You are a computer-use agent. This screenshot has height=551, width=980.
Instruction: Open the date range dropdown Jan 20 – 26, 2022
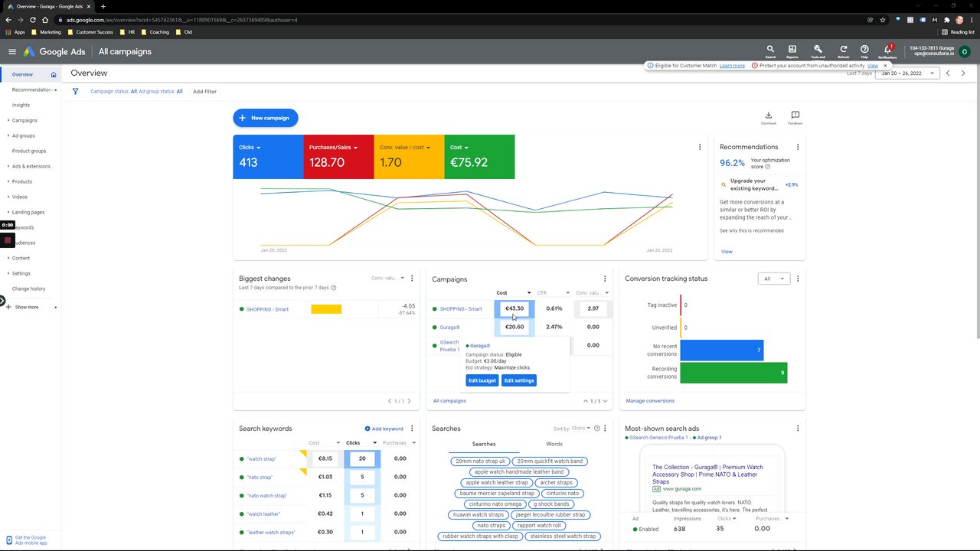click(908, 73)
